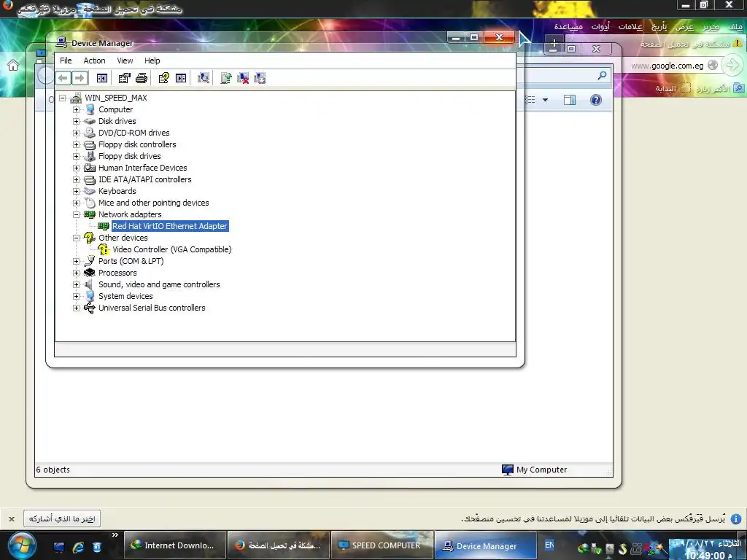The height and width of the screenshot is (560, 747).
Task: Open the Windows Start orb
Action: pyautogui.click(x=21, y=545)
